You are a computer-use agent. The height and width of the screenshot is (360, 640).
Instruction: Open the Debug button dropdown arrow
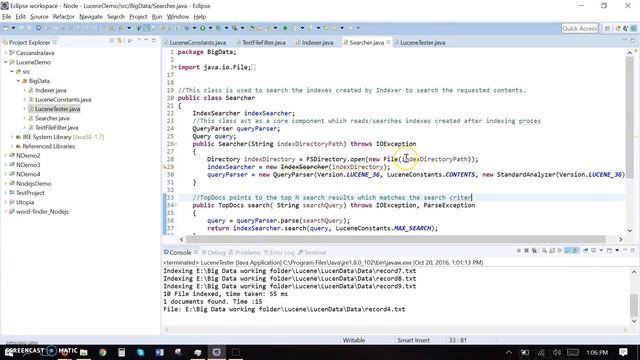point(194,28)
